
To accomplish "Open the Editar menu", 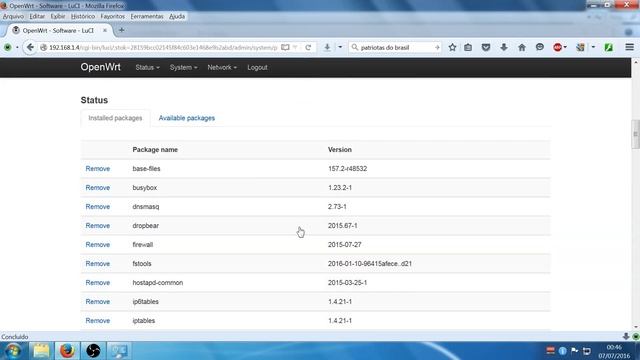I will coord(37,16).
